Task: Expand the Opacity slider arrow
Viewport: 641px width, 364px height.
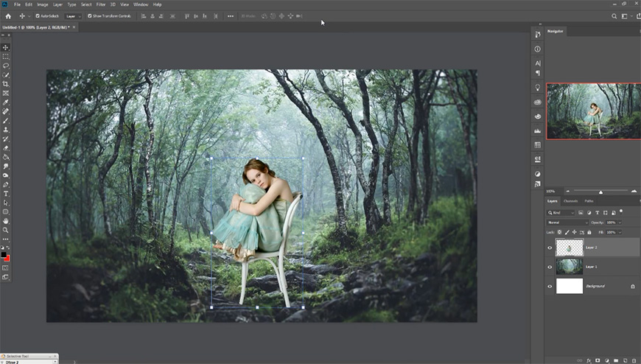Action: pos(620,223)
